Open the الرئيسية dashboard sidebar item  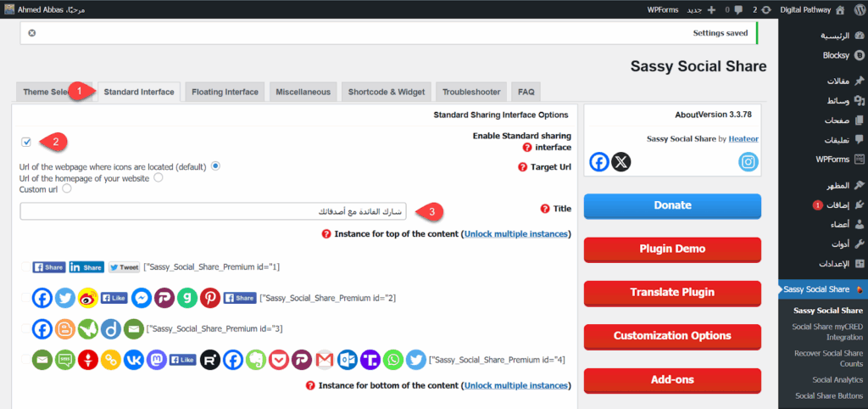point(842,36)
